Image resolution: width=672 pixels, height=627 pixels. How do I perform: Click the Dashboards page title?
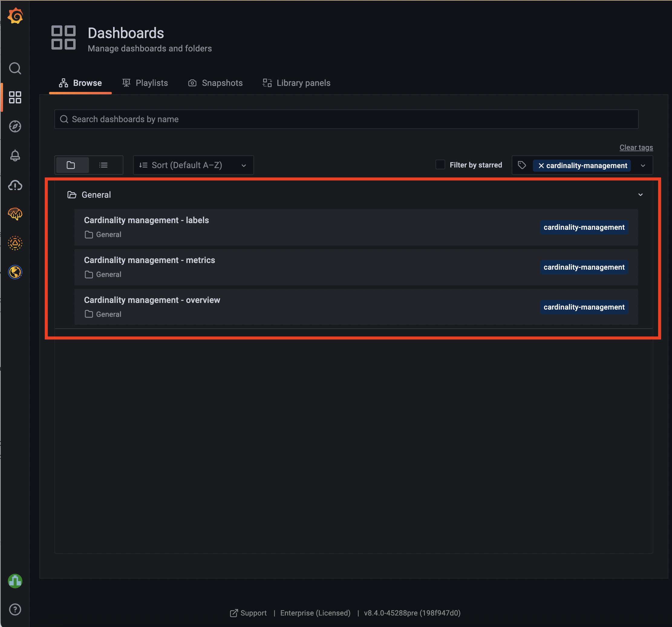[x=126, y=33]
